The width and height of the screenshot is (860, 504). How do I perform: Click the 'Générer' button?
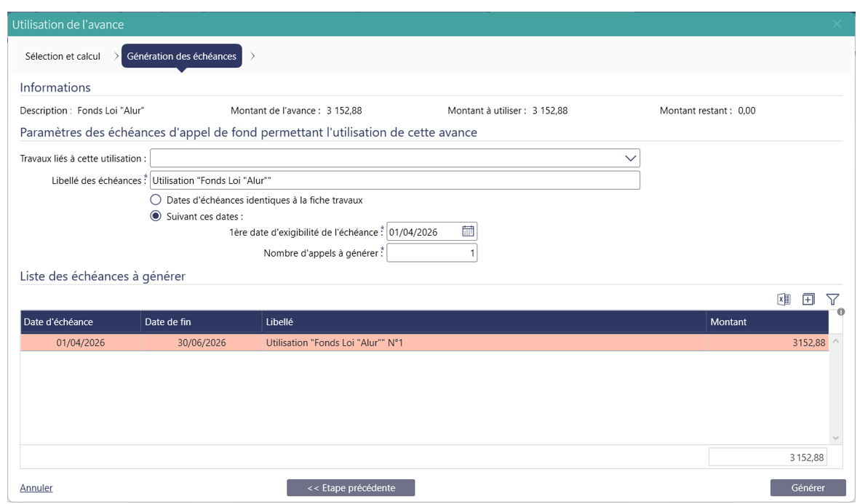tap(808, 488)
